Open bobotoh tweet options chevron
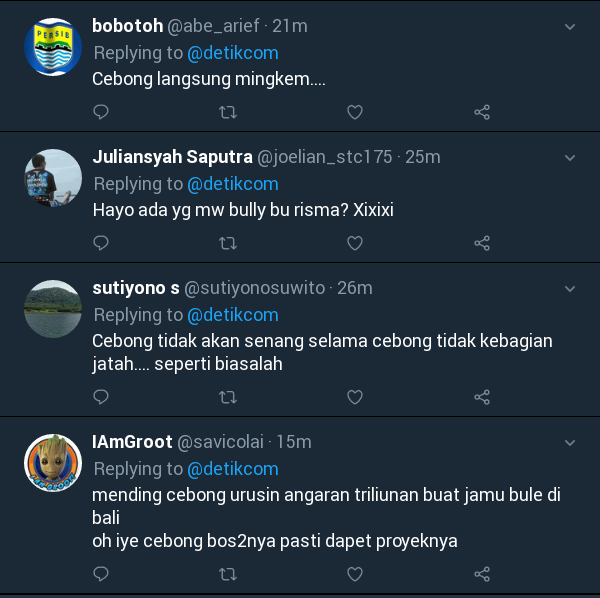600x598 pixels. click(x=570, y=27)
